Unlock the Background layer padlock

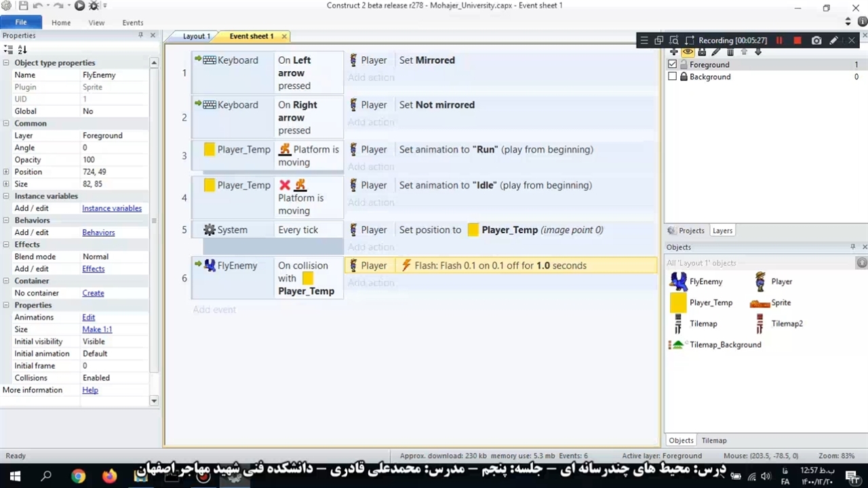point(684,77)
